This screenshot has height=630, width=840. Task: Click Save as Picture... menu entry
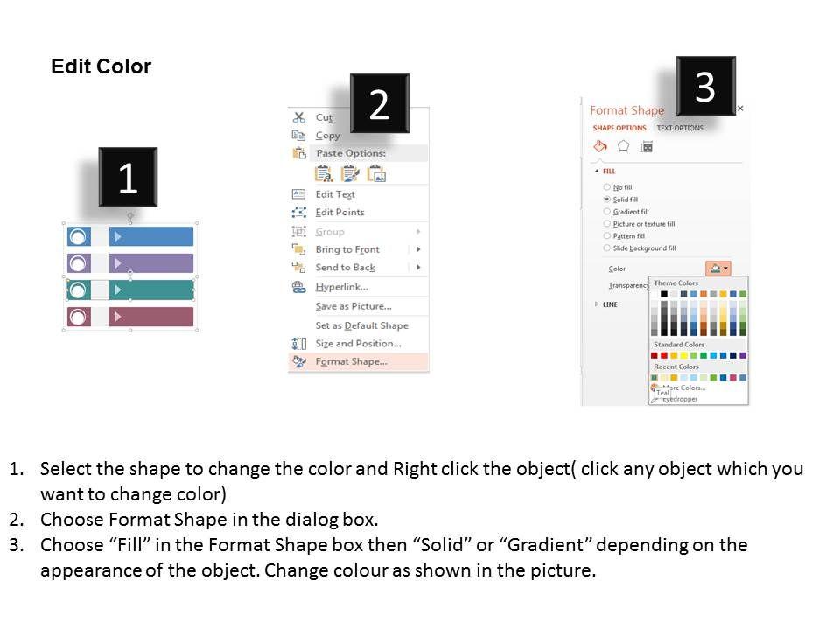coord(353,306)
